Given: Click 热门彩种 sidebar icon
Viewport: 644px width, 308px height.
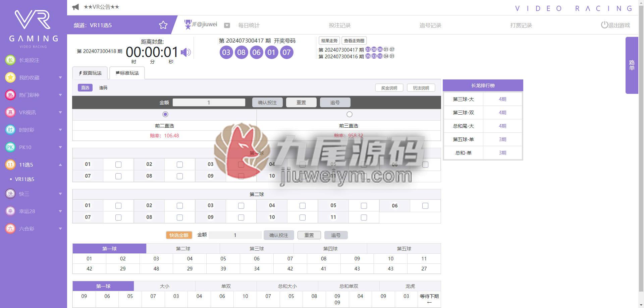Looking at the screenshot, I should pyautogui.click(x=10, y=95).
